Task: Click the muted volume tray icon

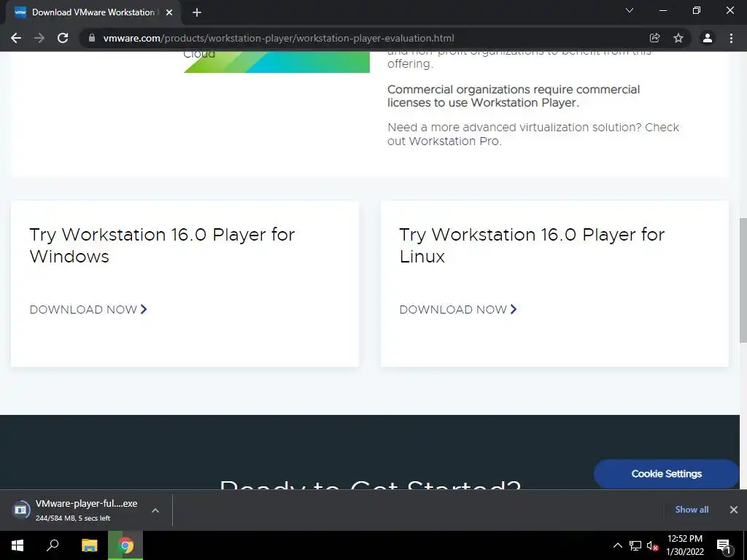Action: [x=652, y=545]
